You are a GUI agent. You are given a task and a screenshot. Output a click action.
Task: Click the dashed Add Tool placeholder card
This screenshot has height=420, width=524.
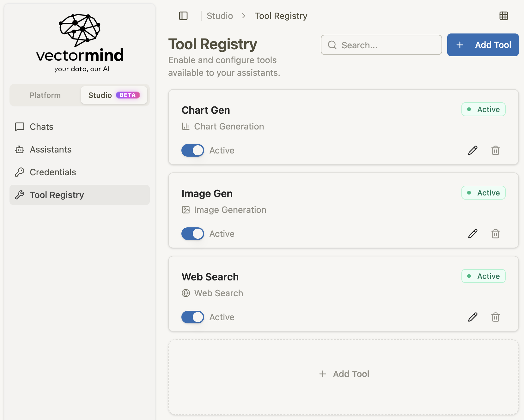344,377
